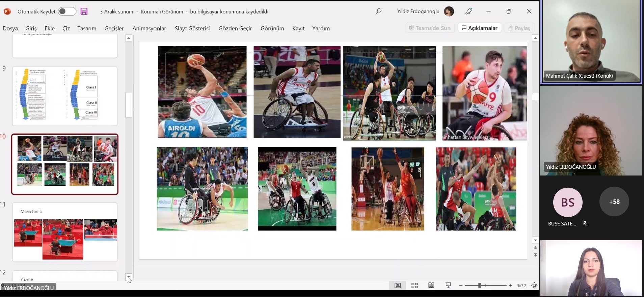The width and height of the screenshot is (644, 297).
Task: Click the presentation title '3 Aralık sunum'
Action: (116, 11)
